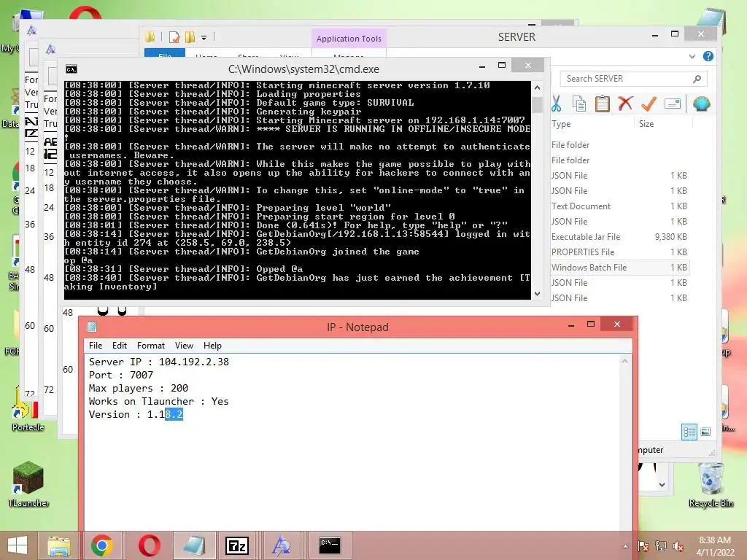Viewport: 747px width, 560px height.
Task: Open Help via blue question mark icon
Action: (x=708, y=56)
